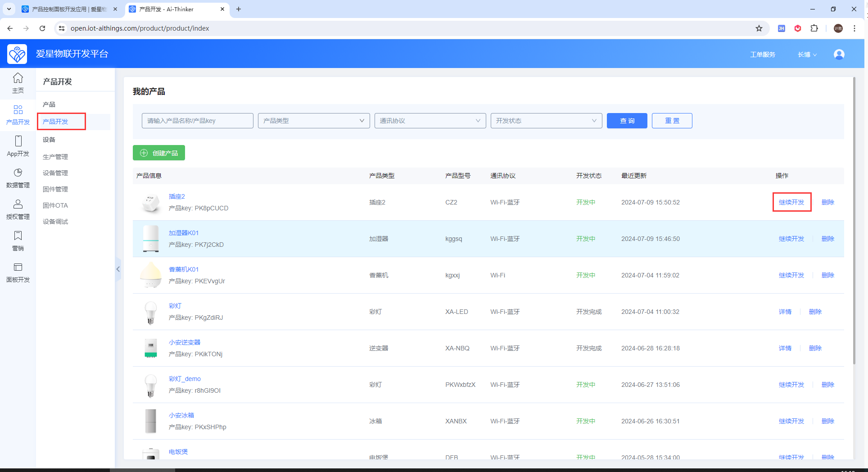
Task: Click the browser address bar URL
Action: coord(140,28)
